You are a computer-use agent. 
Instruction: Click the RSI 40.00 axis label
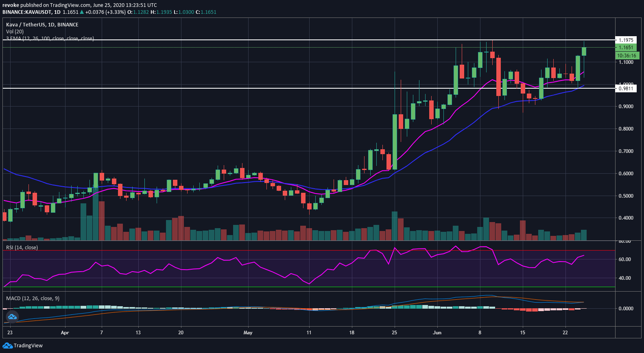(x=625, y=278)
